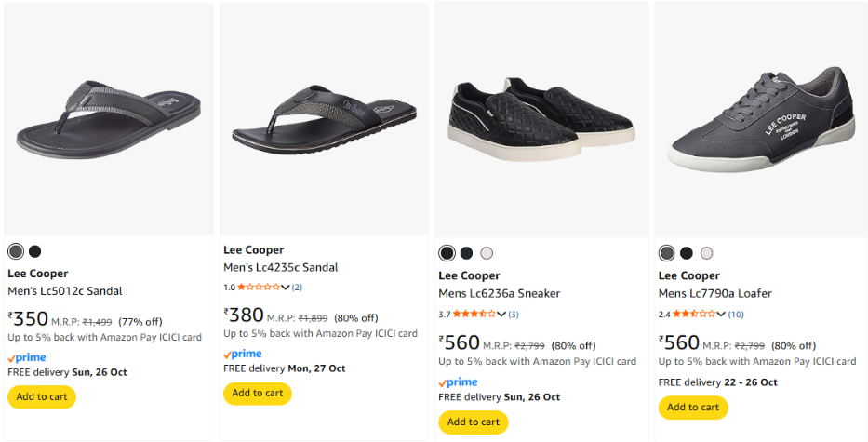This screenshot has width=868, height=442.
Task: Open the grey Lc7790a Loafer image
Action: coord(761,117)
